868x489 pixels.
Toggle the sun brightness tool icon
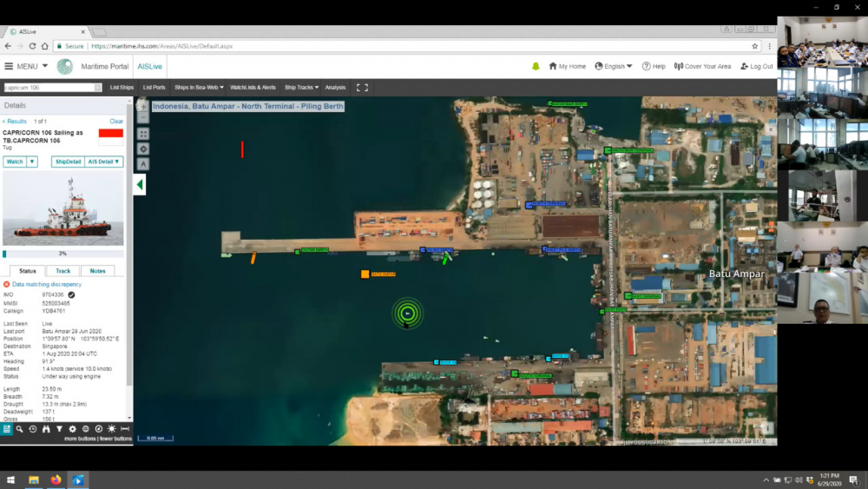click(x=112, y=429)
